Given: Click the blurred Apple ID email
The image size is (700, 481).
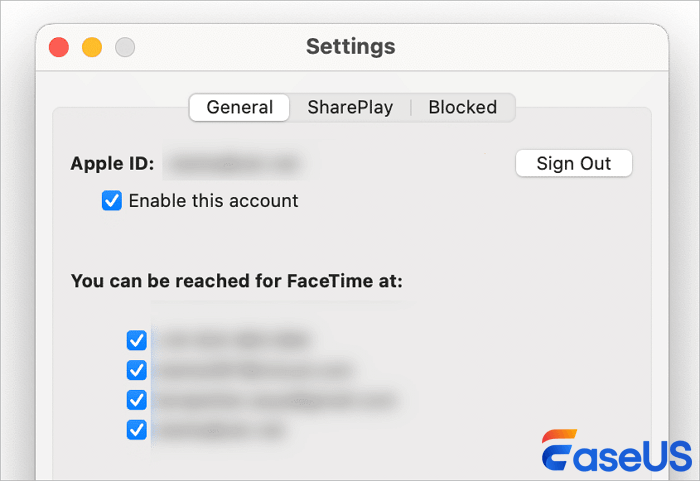Looking at the screenshot, I should pyautogui.click(x=232, y=164).
